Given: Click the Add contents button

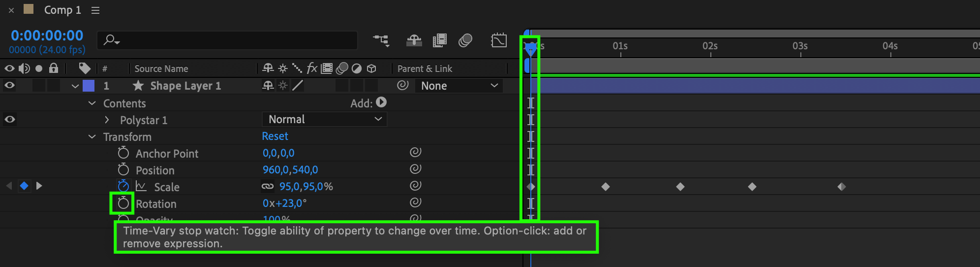Looking at the screenshot, I should (x=381, y=102).
